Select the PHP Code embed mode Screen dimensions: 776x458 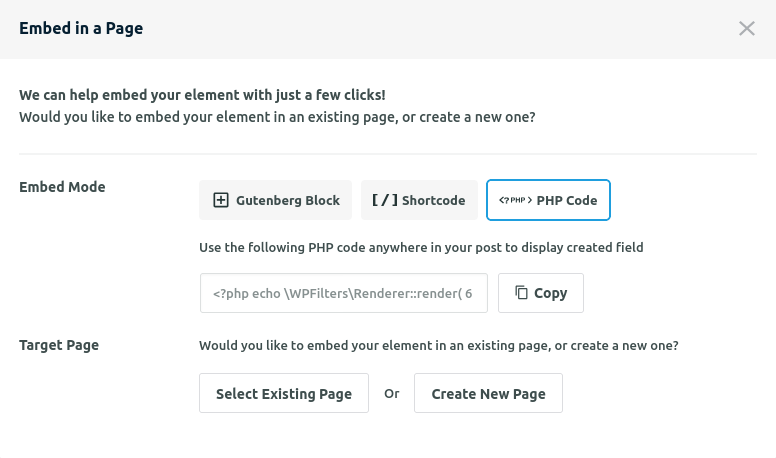[548, 200]
